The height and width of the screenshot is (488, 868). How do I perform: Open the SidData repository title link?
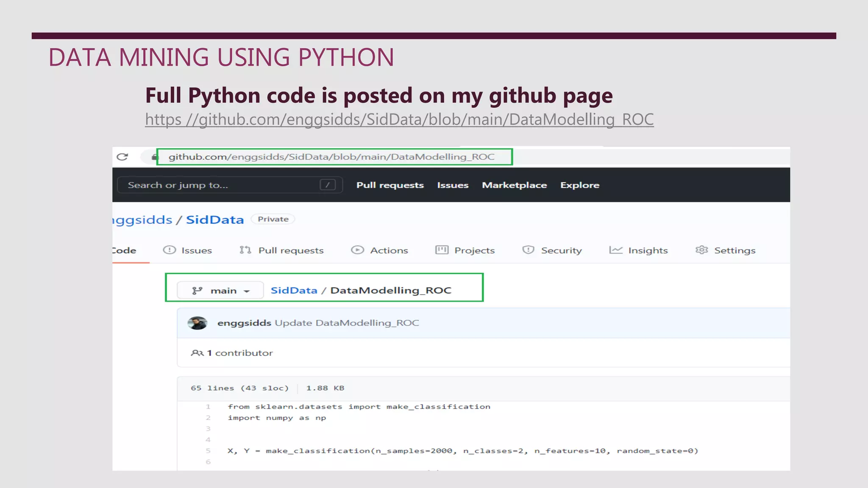[x=215, y=219]
